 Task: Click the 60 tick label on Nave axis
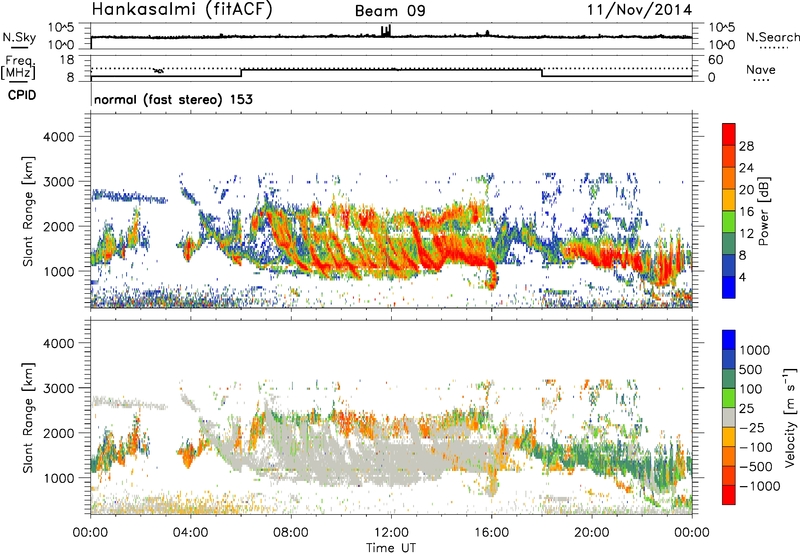tap(715, 60)
